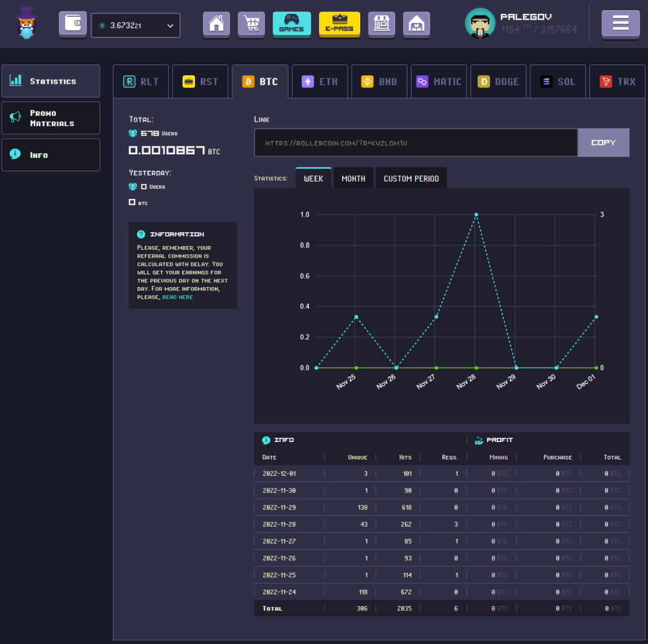
Task: Open the RLT balance currency dropdown
Action: 135,25
